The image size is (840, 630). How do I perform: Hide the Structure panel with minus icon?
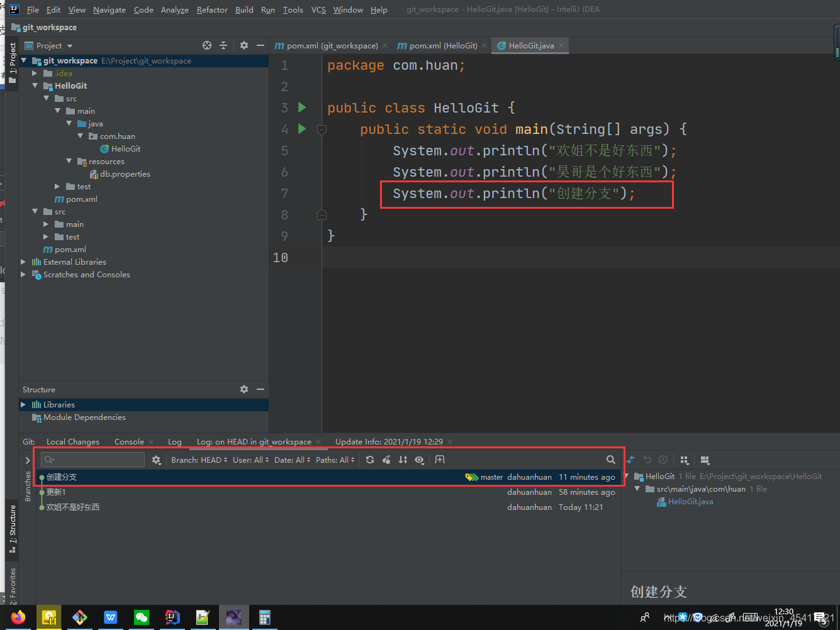point(260,389)
